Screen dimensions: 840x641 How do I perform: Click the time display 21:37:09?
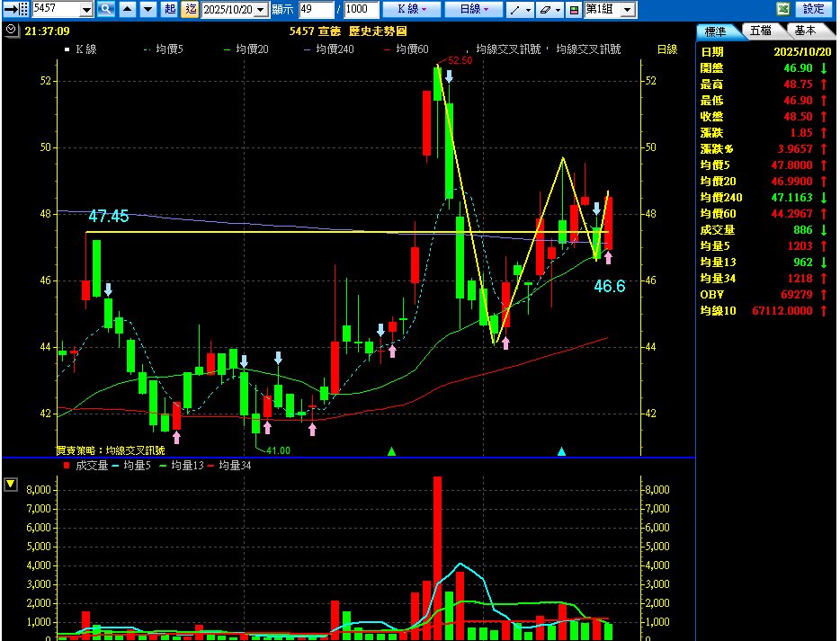pyautogui.click(x=47, y=31)
